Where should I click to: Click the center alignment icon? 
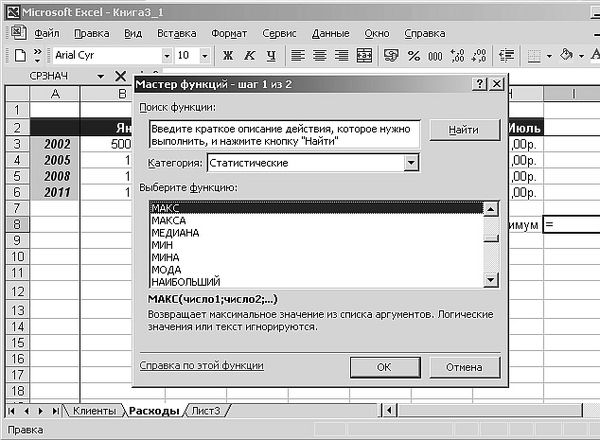point(320,55)
